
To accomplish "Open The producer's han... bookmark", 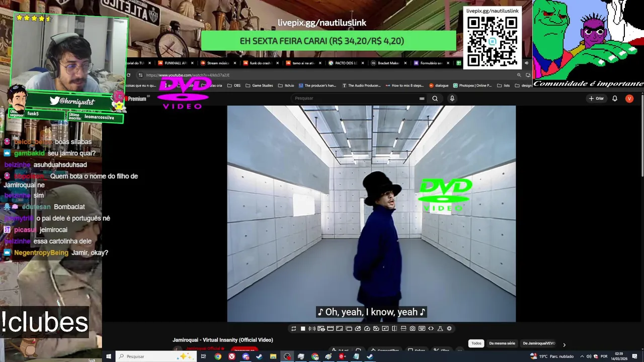I will 317,85.
